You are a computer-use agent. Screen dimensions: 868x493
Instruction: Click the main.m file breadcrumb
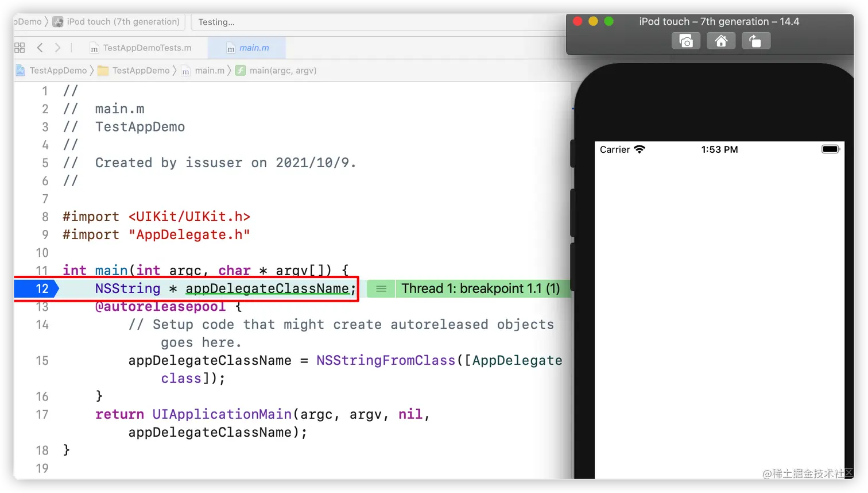pos(203,70)
